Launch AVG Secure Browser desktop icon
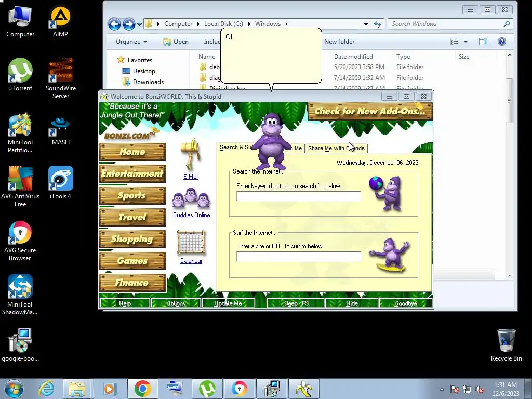The width and height of the screenshot is (532, 399). coord(20,241)
